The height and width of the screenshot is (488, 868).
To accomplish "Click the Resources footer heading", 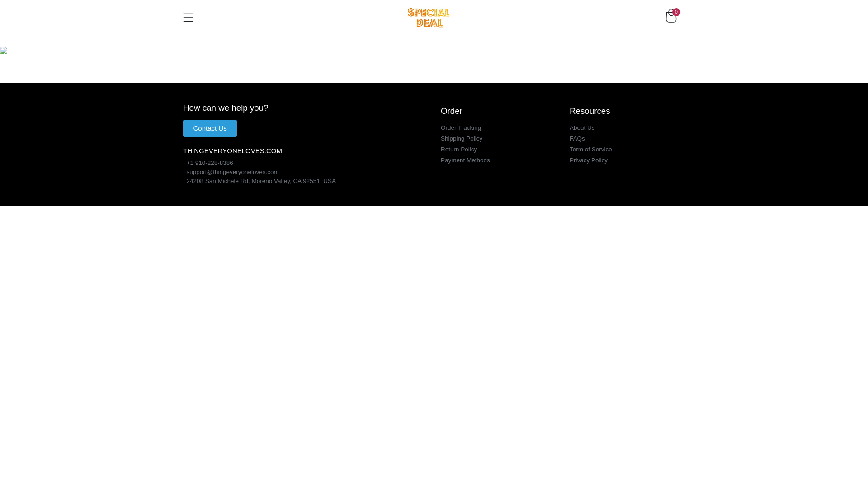I will pyautogui.click(x=590, y=111).
